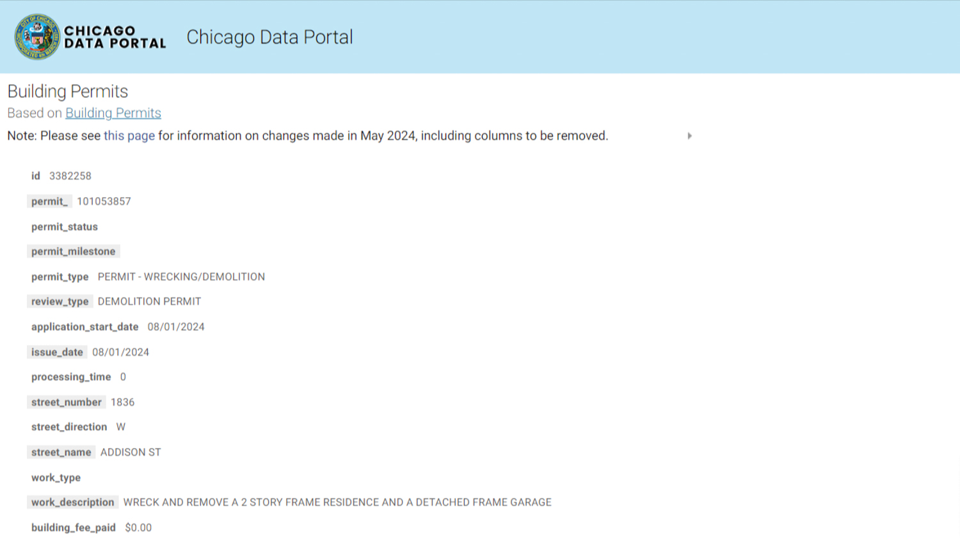This screenshot has height=560, width=960.
Task: Select the issue date value 08/01/2024
Action: [120, 352]
